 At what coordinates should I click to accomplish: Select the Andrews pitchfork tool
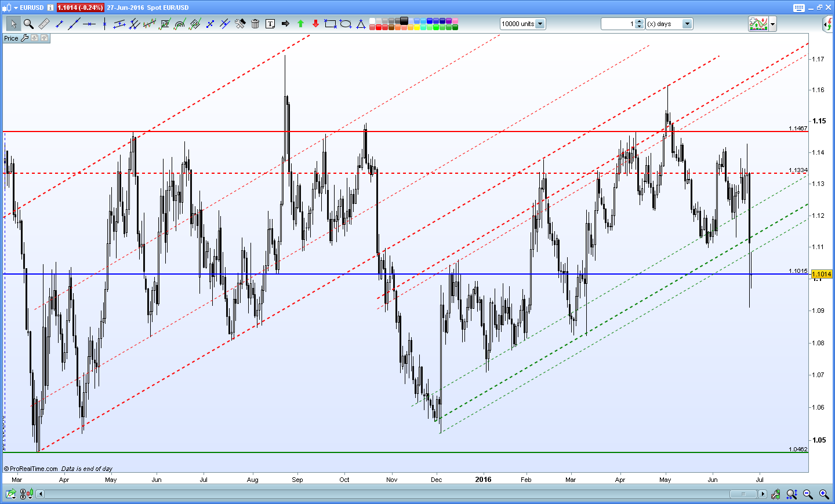pos(135,24)
